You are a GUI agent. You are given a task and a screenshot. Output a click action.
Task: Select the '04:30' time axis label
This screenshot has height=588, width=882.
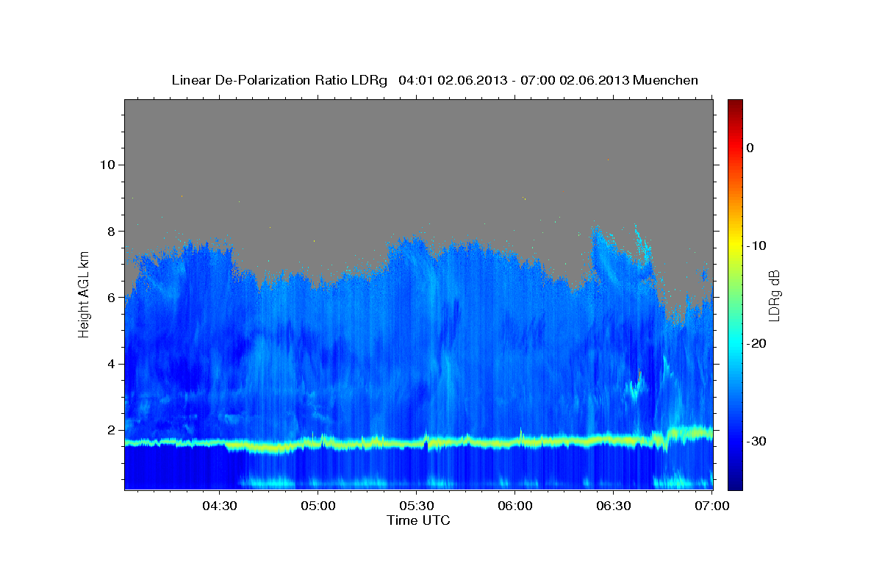219,506
